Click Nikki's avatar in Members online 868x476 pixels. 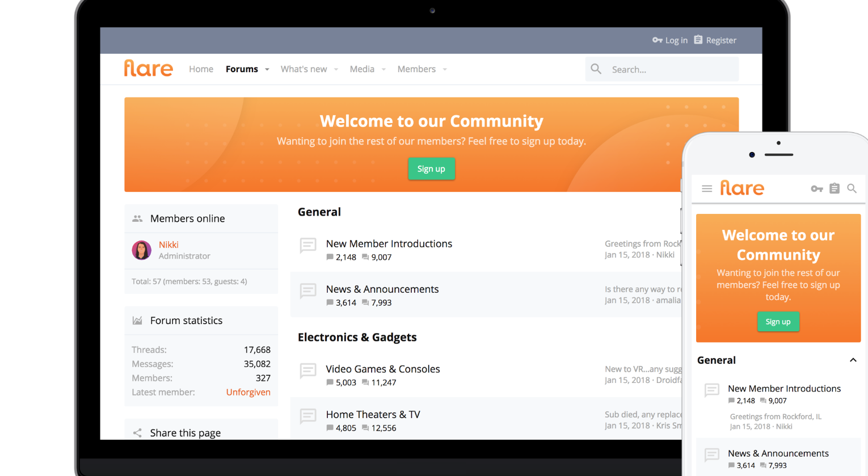(142, 250)
